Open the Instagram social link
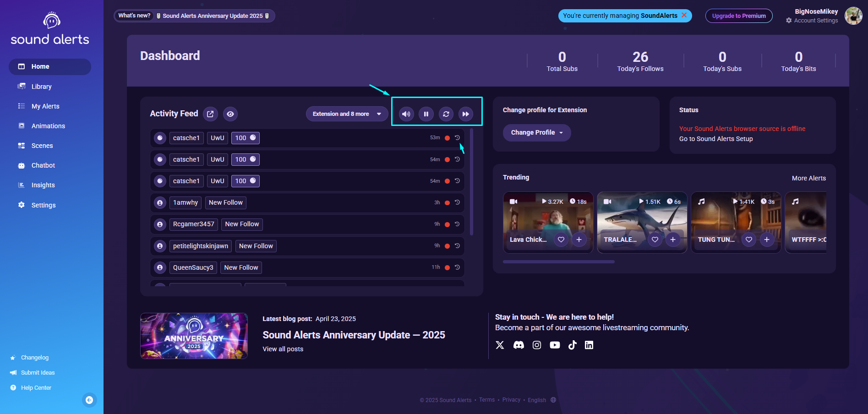The height and width of the screenshot is (414, 868). tap(537, 345)
